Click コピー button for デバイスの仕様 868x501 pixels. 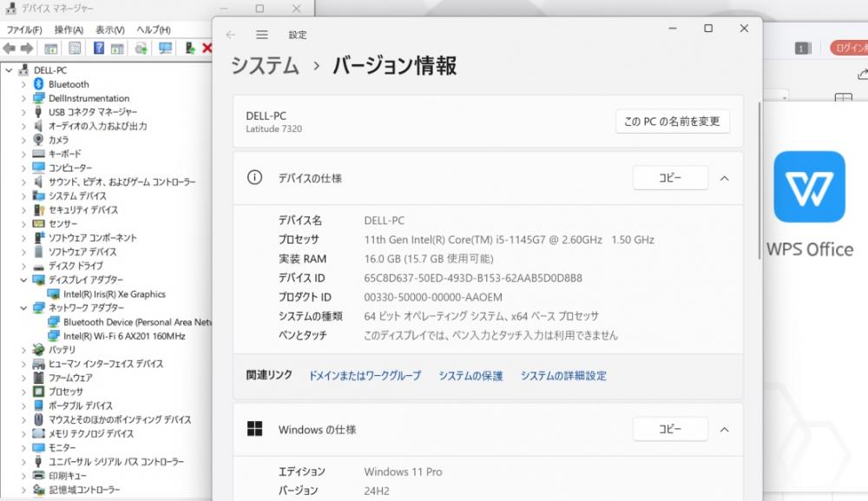[x=670, y=178]
